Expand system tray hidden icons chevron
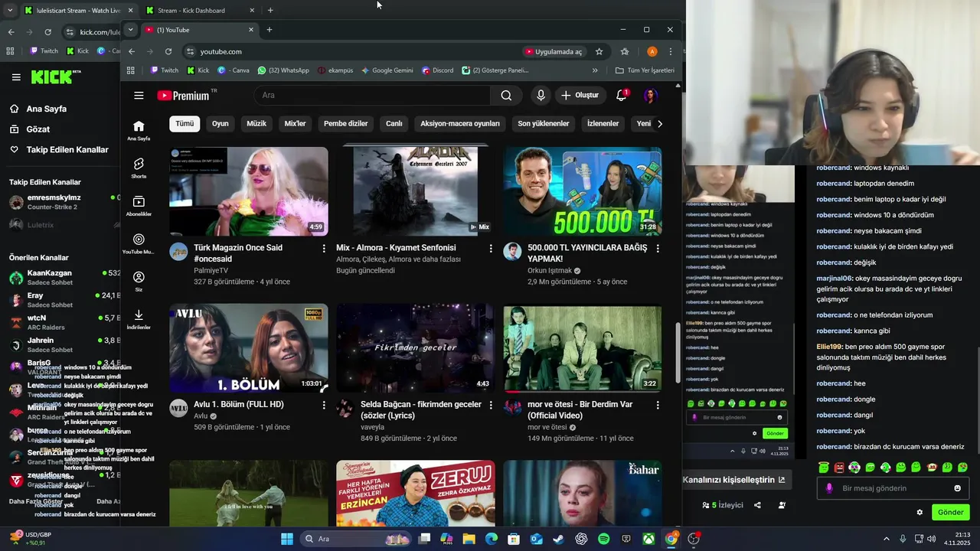 click(887, 539)
